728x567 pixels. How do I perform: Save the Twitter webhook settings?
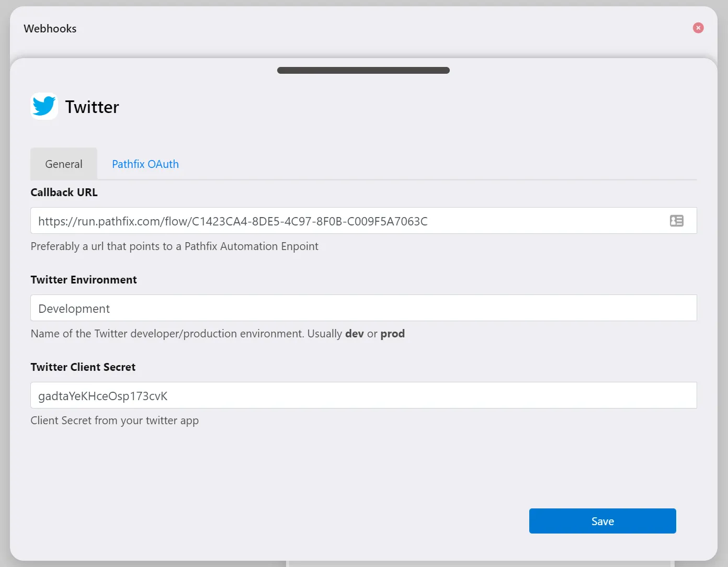[x=602, y=521]
